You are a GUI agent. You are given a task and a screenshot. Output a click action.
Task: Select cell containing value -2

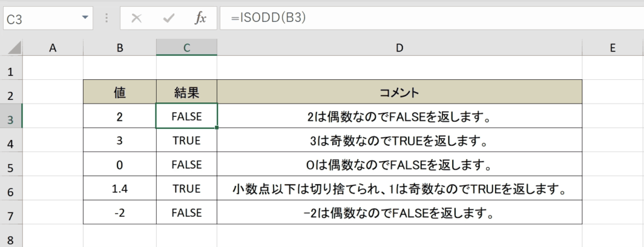119,212
